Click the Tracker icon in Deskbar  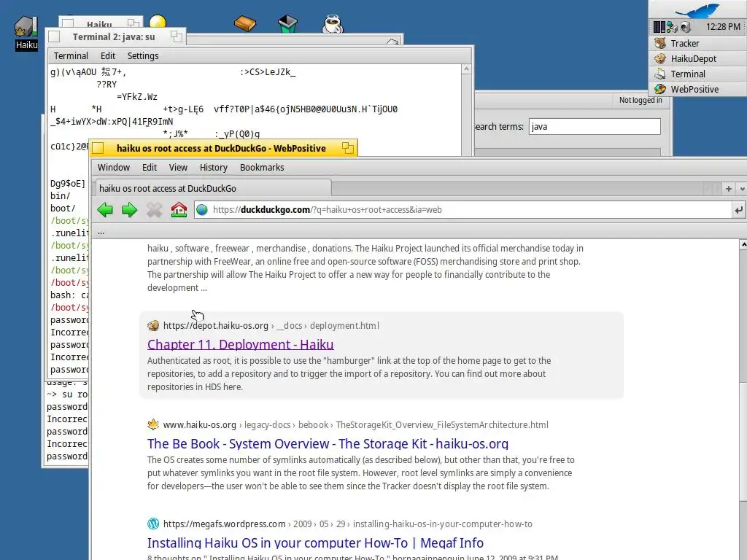[x=659, y=43]
